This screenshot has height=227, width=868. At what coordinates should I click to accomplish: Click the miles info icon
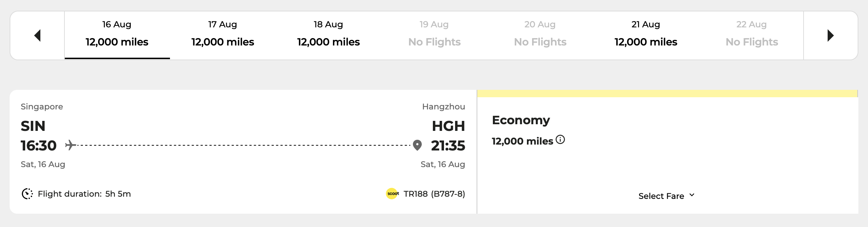560,139
